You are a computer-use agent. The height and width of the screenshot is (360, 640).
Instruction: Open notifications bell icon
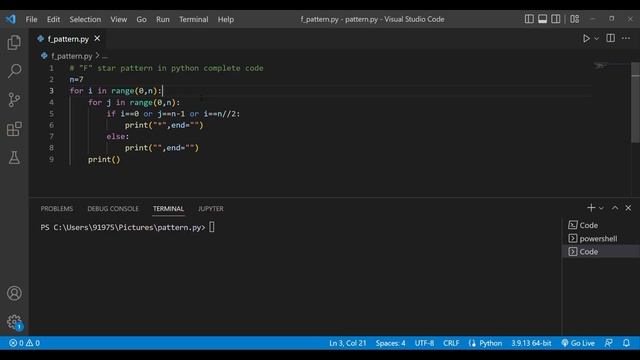pyautogui.click(x=626, y=343)
